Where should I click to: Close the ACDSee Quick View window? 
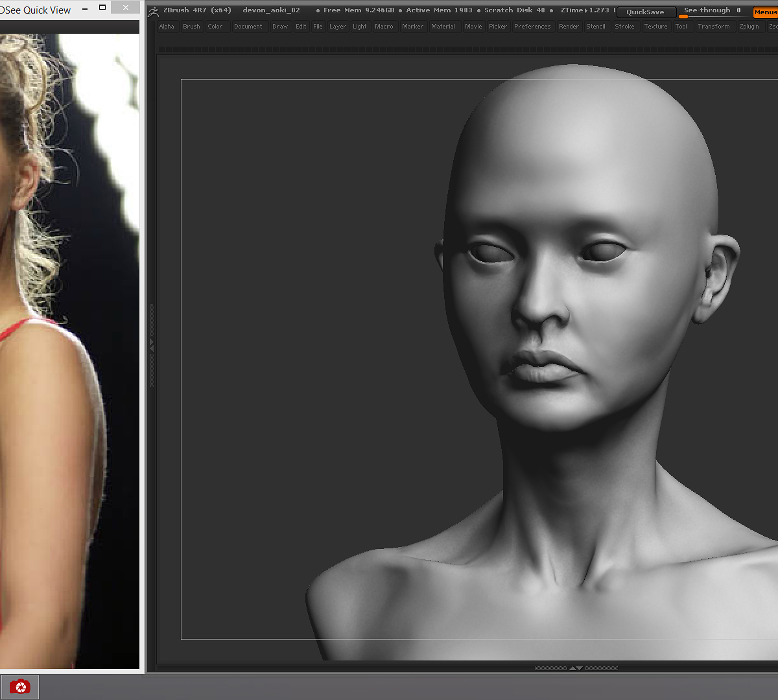coord(126,8)
